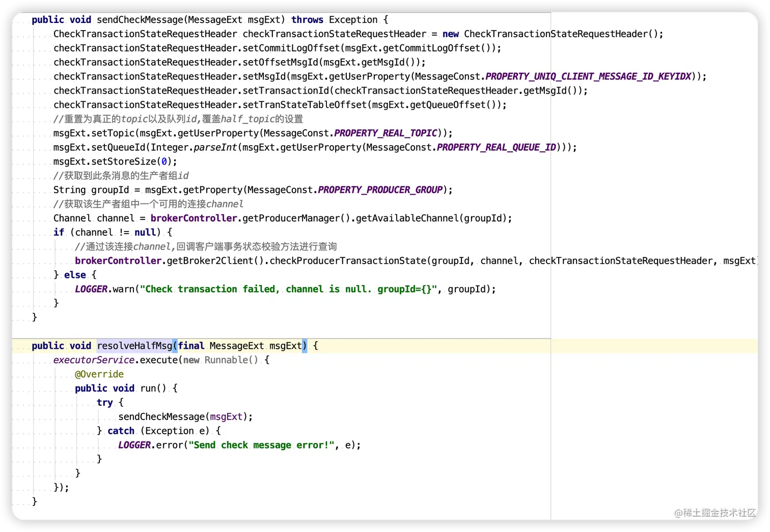Viewport: 770px width, 532px height.
Task: Click executorService.execute call
Action: click(116, 360)
